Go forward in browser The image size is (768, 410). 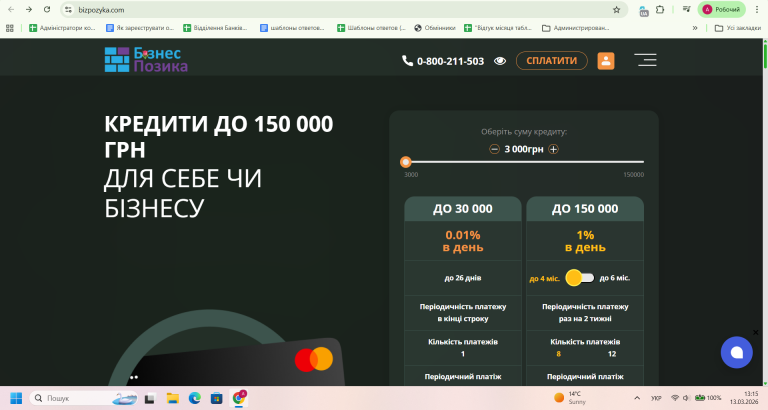tap(29, 10)
